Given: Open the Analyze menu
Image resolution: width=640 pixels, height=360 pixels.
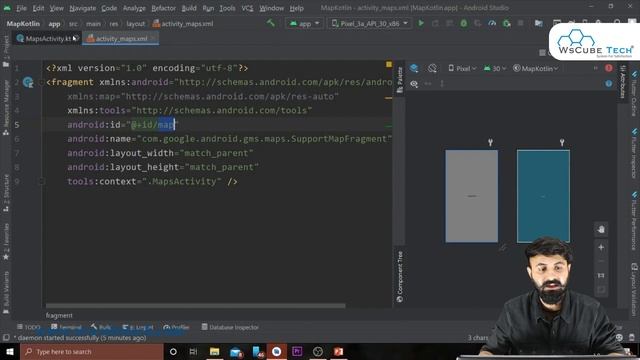Looking at the screenshot, I should pyautogui.click(x=134, y=8).
